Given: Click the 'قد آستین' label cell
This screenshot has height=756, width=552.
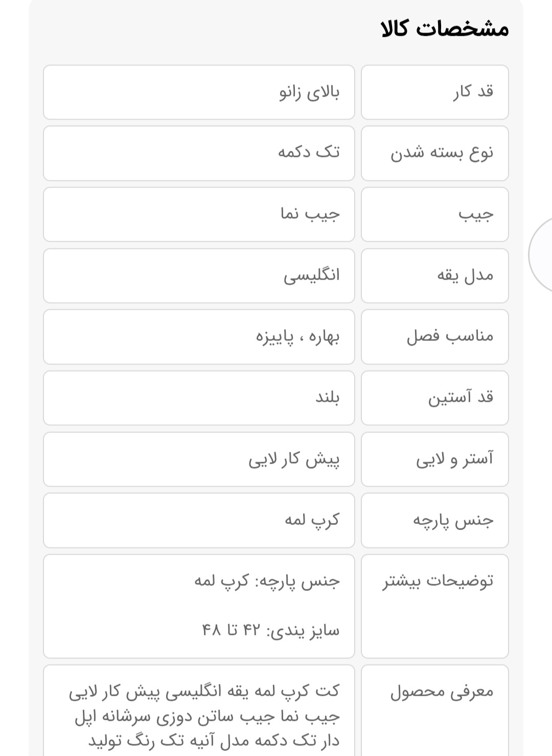Looking at the screenshot, I should coord(434,398).
